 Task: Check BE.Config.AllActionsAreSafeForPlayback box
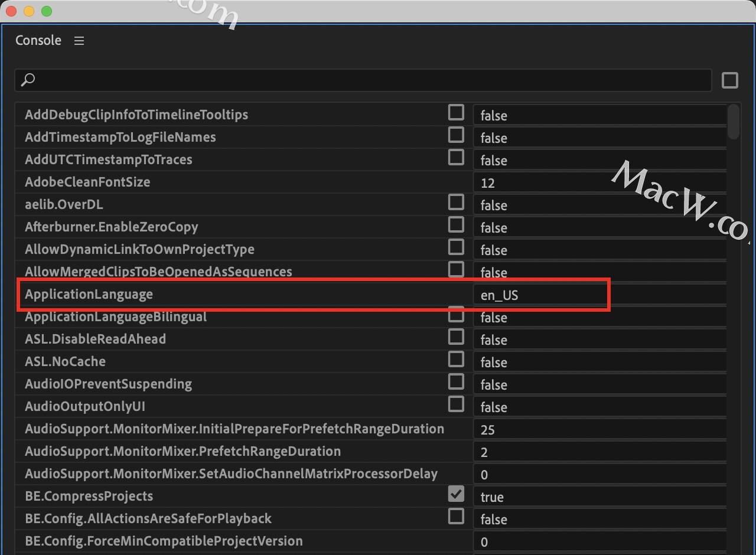tap(456, 516)
